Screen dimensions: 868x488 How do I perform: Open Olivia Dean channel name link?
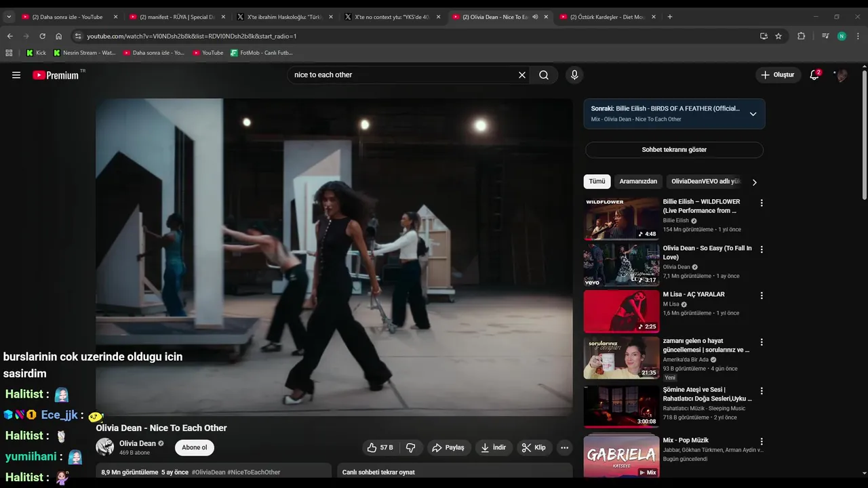click(x=138, y=443)
